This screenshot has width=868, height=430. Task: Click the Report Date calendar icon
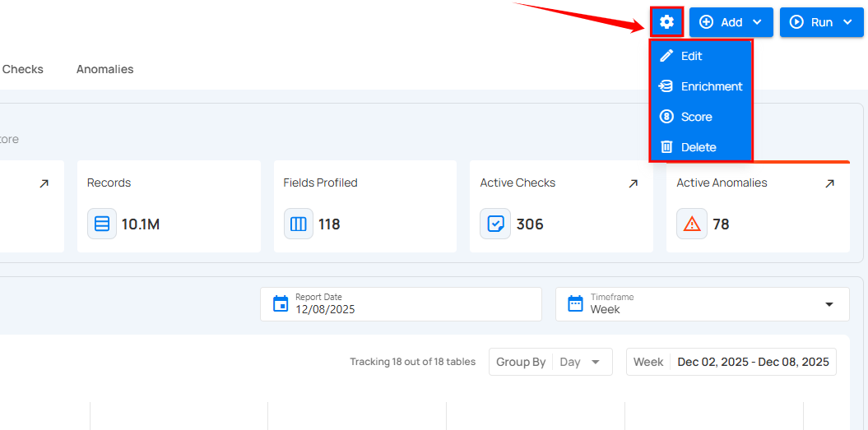[281, 304]
